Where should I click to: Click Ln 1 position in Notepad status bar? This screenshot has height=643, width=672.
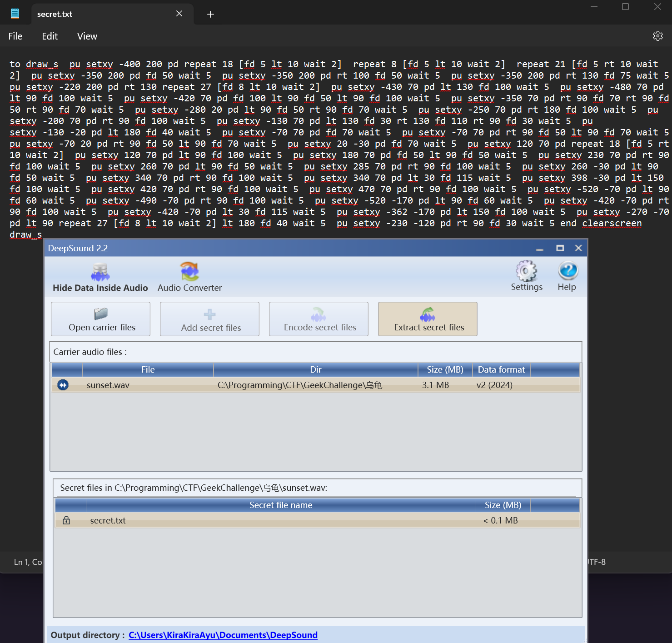(28, 562)
